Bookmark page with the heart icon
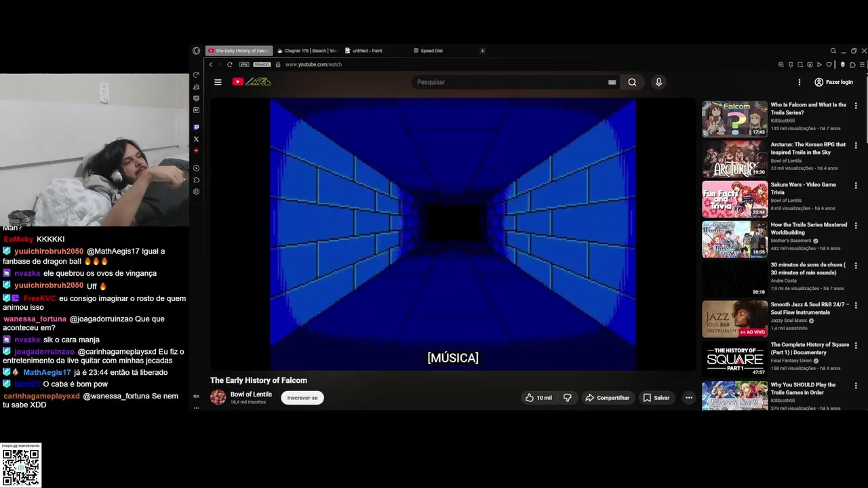The width and height of the screenshot is (868, 488). [x=829, y=65]
